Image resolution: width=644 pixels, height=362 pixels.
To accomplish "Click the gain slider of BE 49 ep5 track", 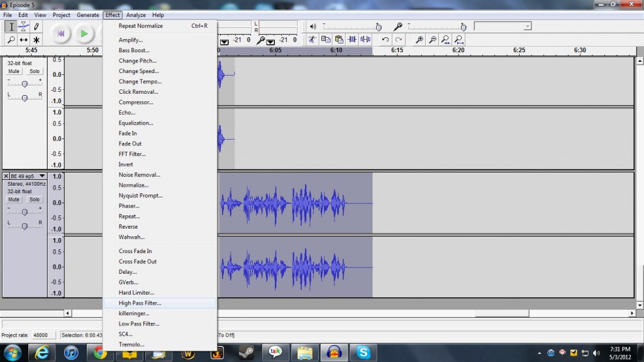I will (25, 212).
